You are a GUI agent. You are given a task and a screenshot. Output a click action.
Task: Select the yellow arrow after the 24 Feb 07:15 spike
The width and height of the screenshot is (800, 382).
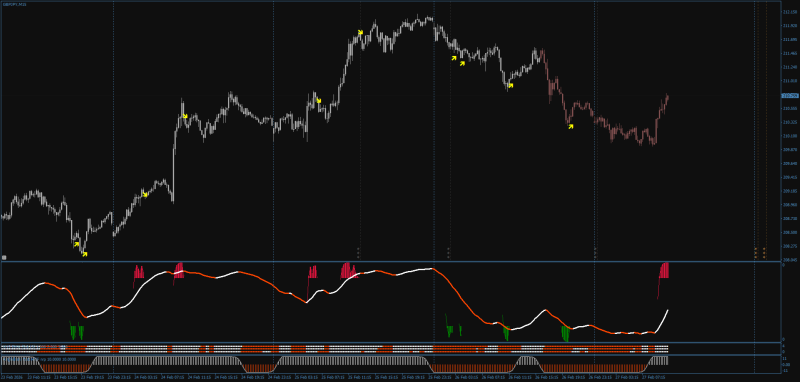(185, 116)
